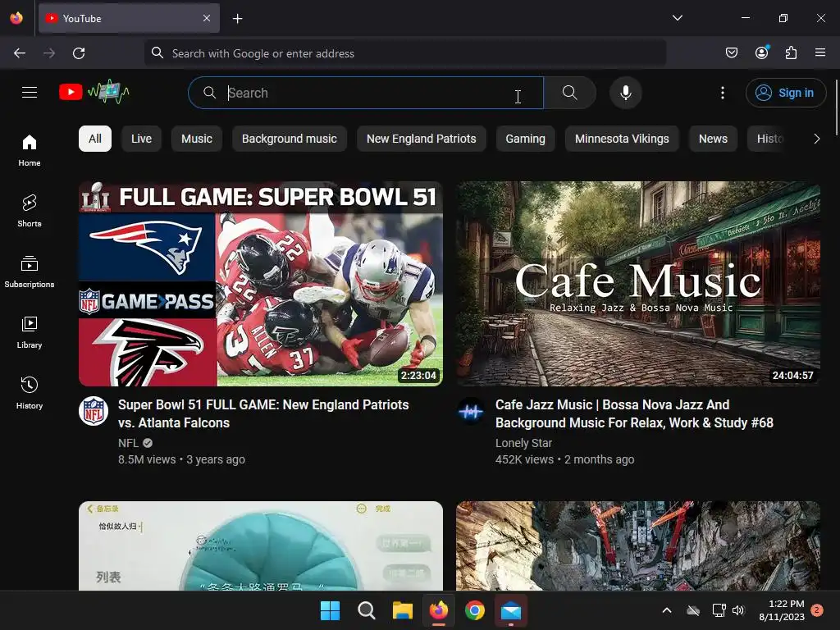The image size is (840, 630).
Task: Open the Windows Start menu
Action: pos(330,610)
